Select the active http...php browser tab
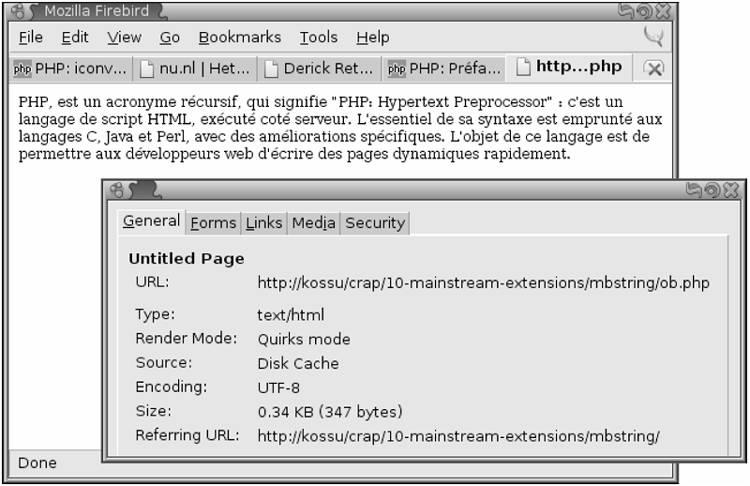The height and width of the screenshot is (486, 750). [x=570, y=67]
